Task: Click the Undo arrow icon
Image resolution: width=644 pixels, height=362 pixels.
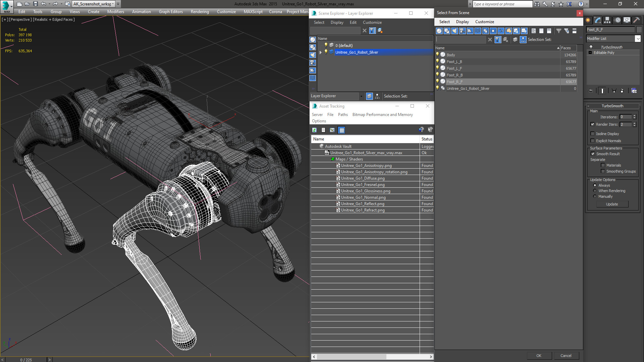Action: (43, 4)
